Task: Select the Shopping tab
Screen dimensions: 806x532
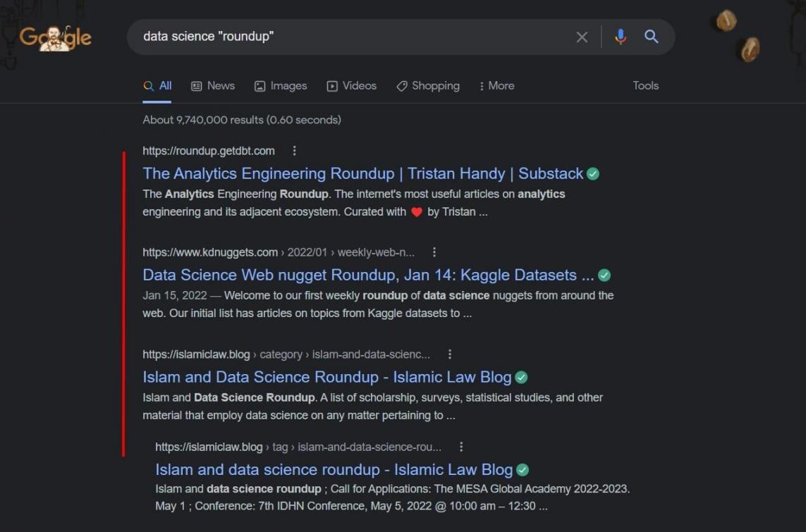Action: (x=428, y=86)
